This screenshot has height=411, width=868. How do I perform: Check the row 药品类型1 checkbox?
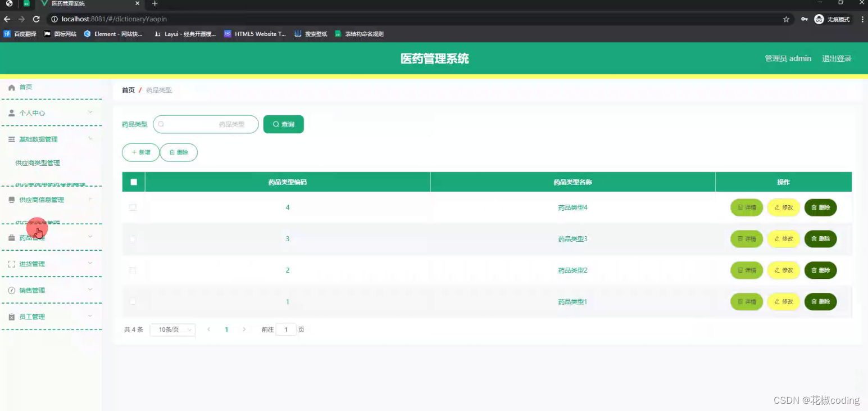pyautogui.click(x=133, y=302)
